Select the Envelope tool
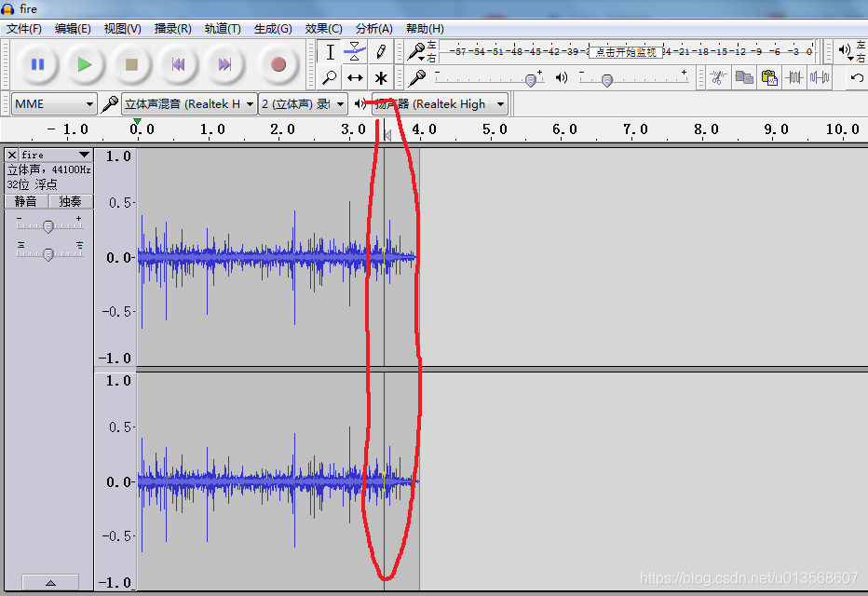 tap(355, 52)
